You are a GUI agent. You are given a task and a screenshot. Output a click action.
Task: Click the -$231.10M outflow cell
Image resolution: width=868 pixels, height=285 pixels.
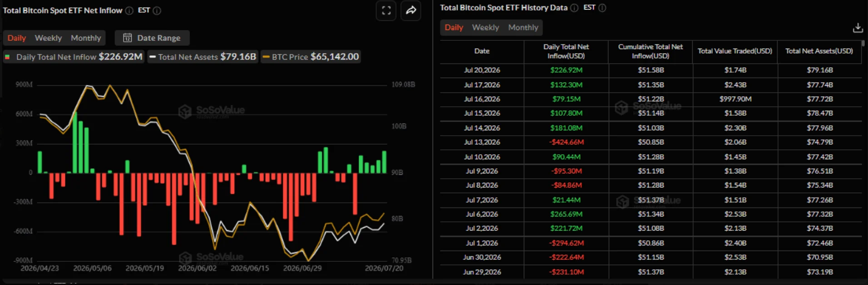[566, 271]
